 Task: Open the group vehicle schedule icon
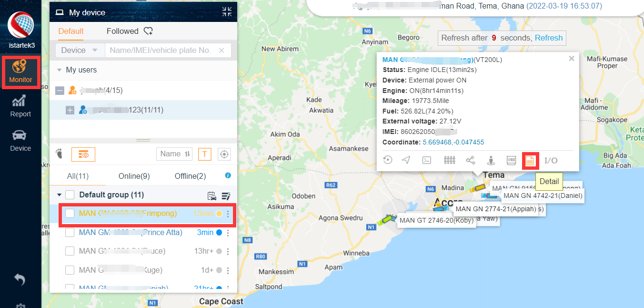[x=212, y=195]
